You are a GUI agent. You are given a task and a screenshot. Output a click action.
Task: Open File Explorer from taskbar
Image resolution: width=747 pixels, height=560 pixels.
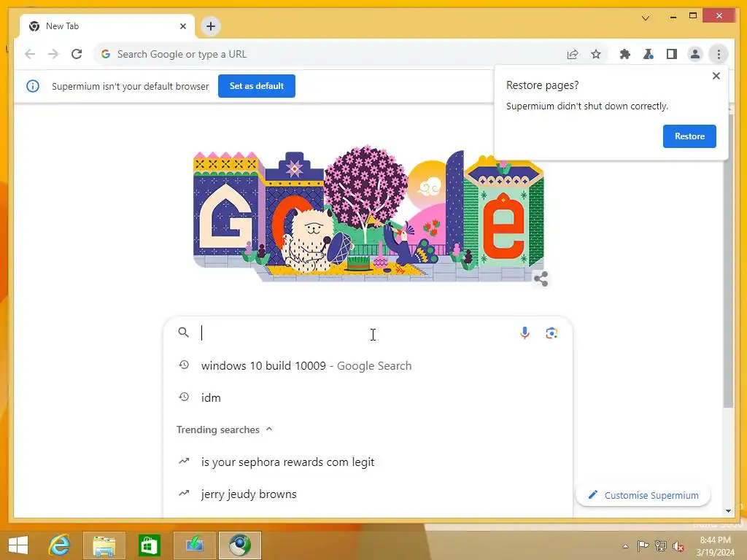104,545
